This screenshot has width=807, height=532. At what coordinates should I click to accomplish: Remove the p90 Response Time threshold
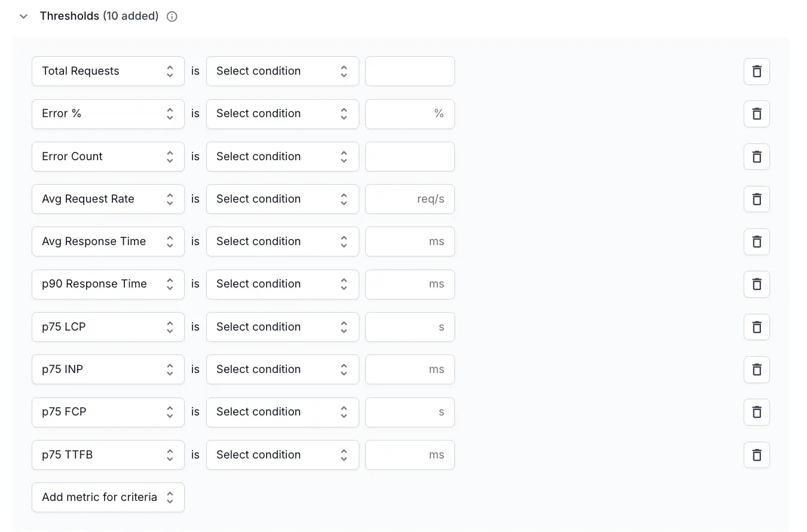(x=756, y=285)
